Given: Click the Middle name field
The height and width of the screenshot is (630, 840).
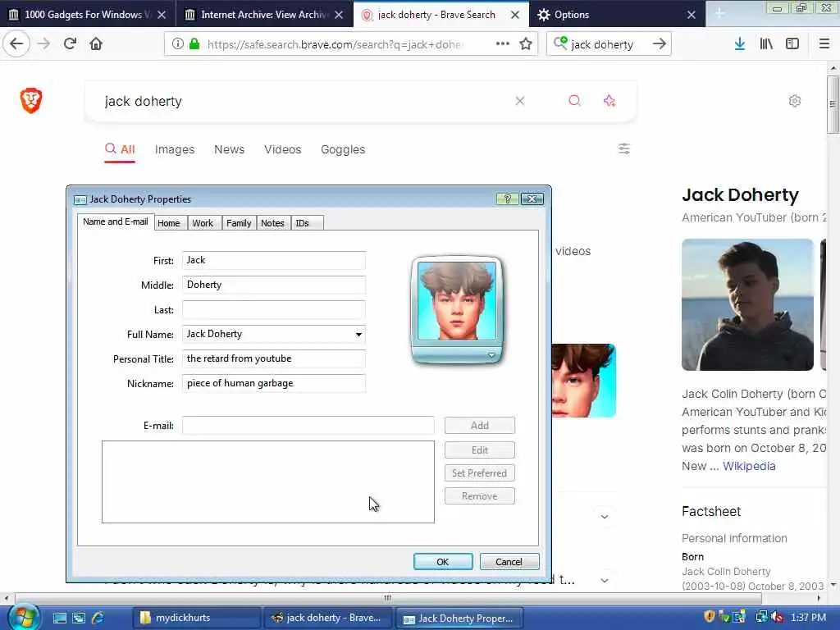Looking at the screenshot, I should pos(274,285).
